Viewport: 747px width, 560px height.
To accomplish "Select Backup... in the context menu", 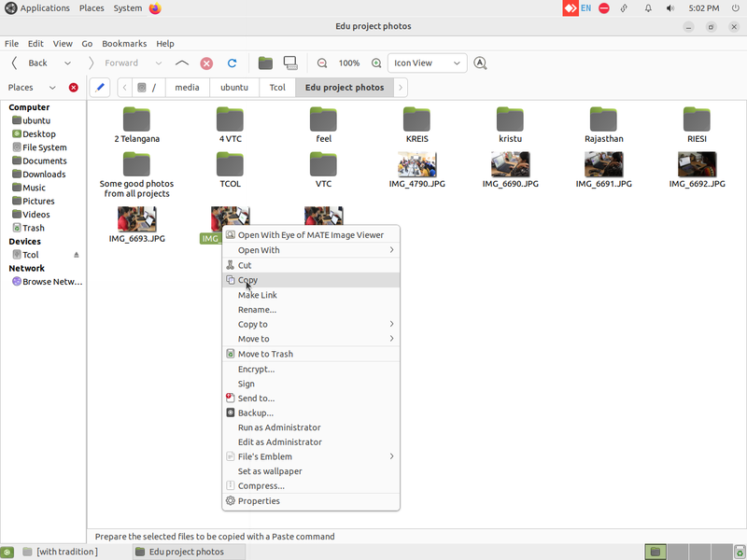I will pyautogui.click(x=311, y=413).
